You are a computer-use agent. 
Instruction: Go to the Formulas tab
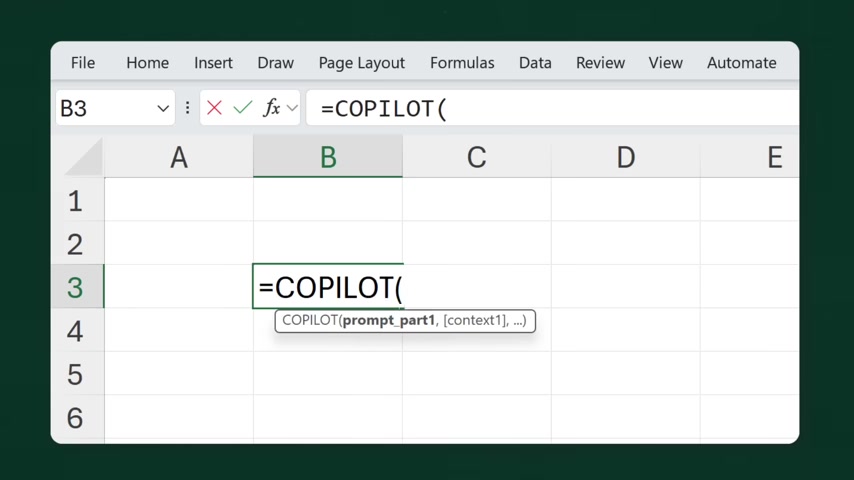tap(462, 63)
